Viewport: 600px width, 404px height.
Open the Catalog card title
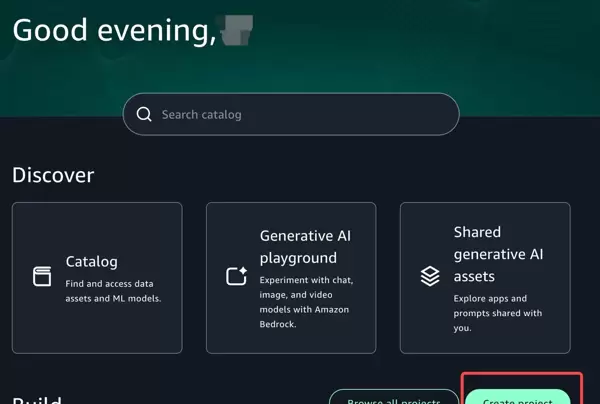click(91, 262)
